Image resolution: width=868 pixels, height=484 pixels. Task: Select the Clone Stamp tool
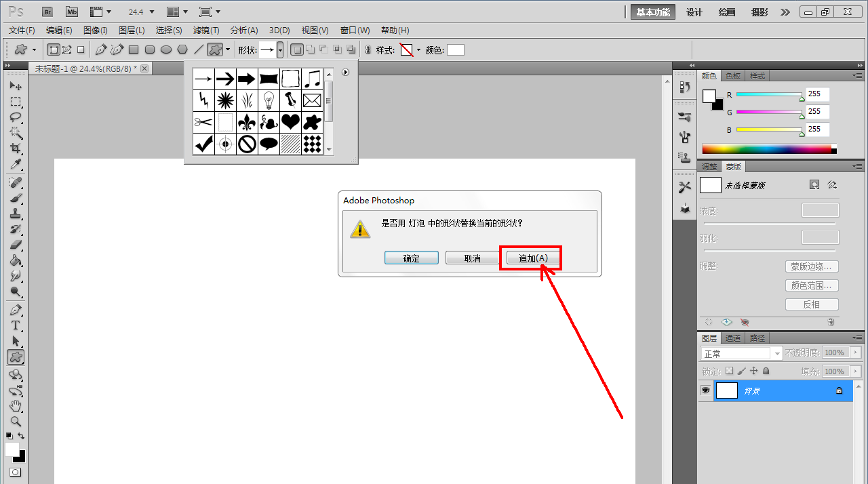(16, 214)
